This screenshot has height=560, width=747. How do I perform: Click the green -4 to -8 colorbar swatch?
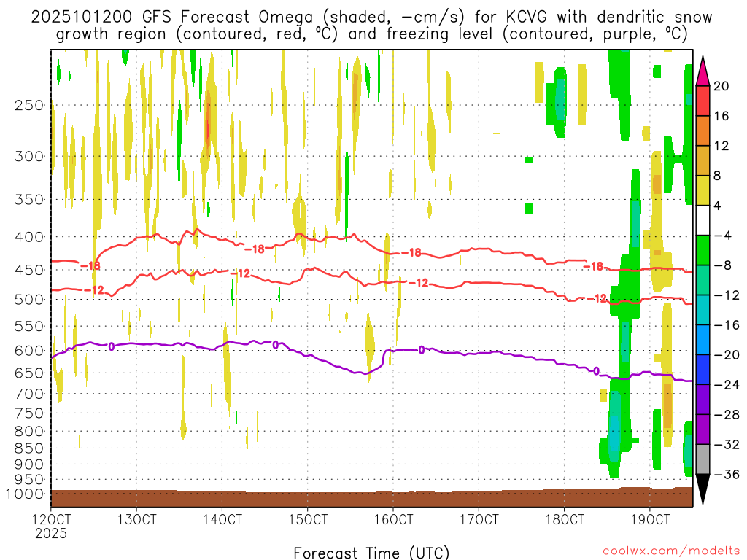(703, 251)
